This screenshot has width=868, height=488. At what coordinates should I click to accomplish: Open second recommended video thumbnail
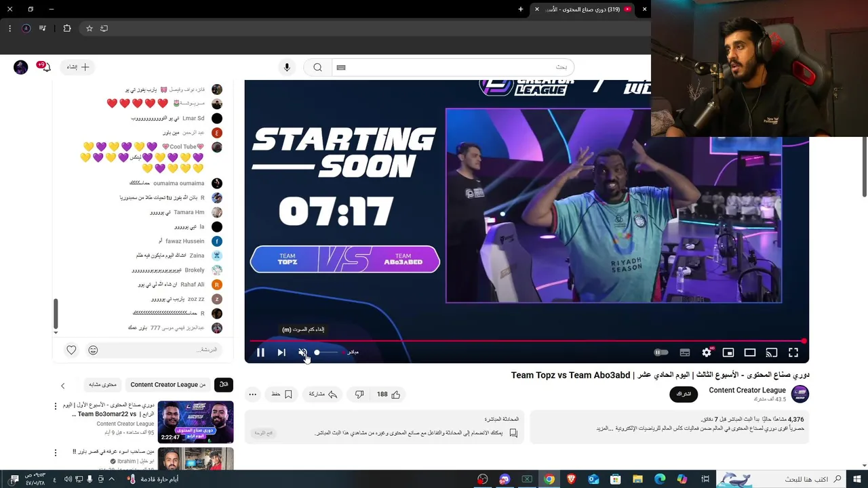(x=195, y=459)
